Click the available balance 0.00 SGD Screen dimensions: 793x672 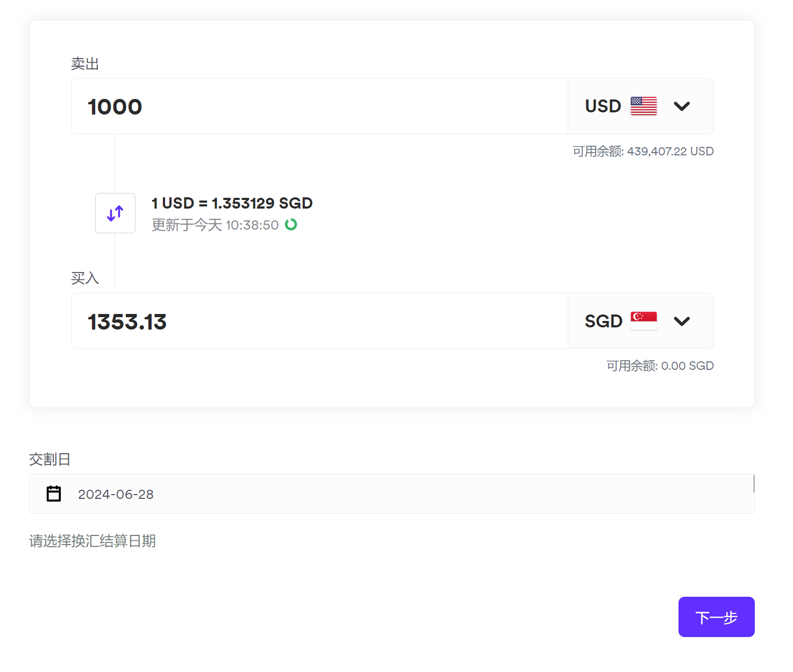pyautogui.click(x=660, y=366)
